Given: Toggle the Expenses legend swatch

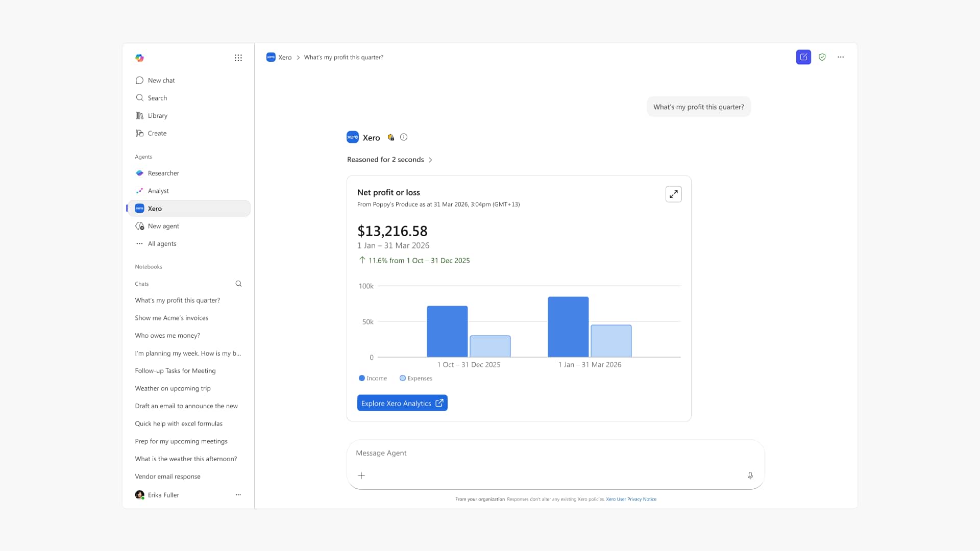Looking at the screenshot, I should pyautogui.click(x=403, y=378).
